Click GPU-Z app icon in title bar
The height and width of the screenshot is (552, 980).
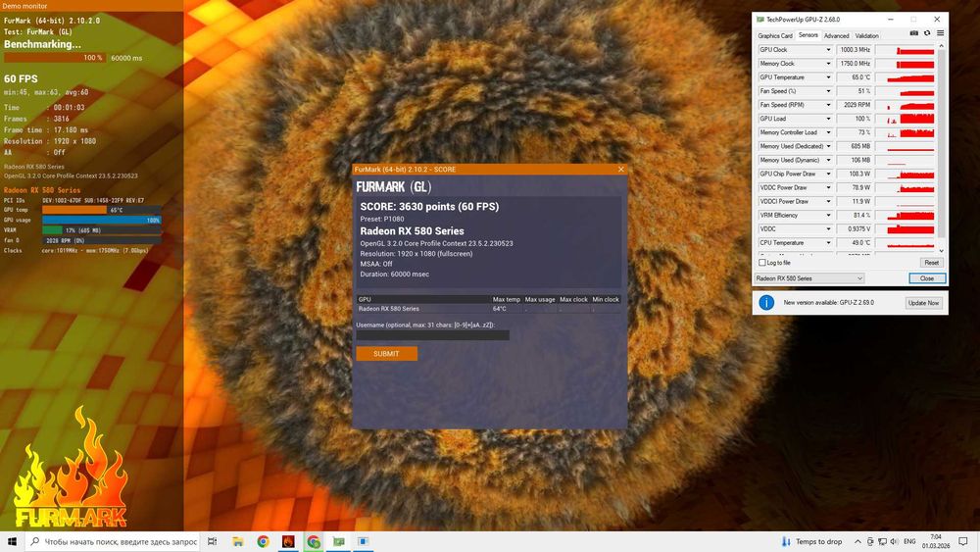[x=760, y=20]
